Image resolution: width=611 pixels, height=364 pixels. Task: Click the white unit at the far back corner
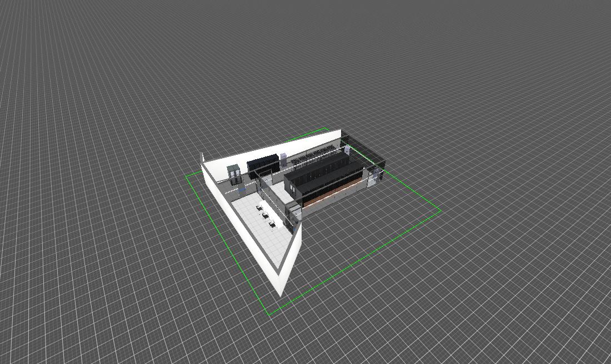pos(347,150)
